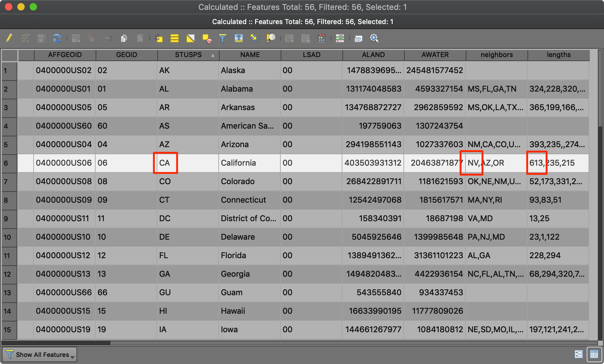Select row 8 header for Connecticut

tap(9, 200)
